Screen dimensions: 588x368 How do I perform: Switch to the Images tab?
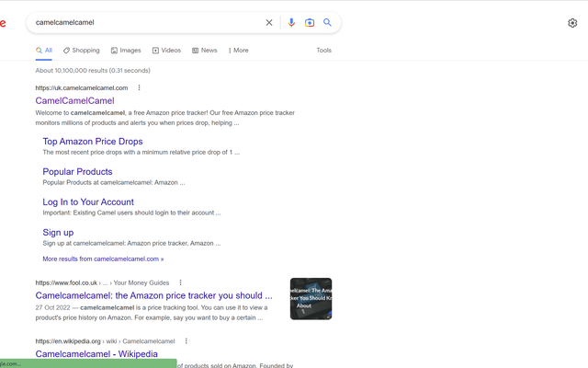click(x=126, y=51)
